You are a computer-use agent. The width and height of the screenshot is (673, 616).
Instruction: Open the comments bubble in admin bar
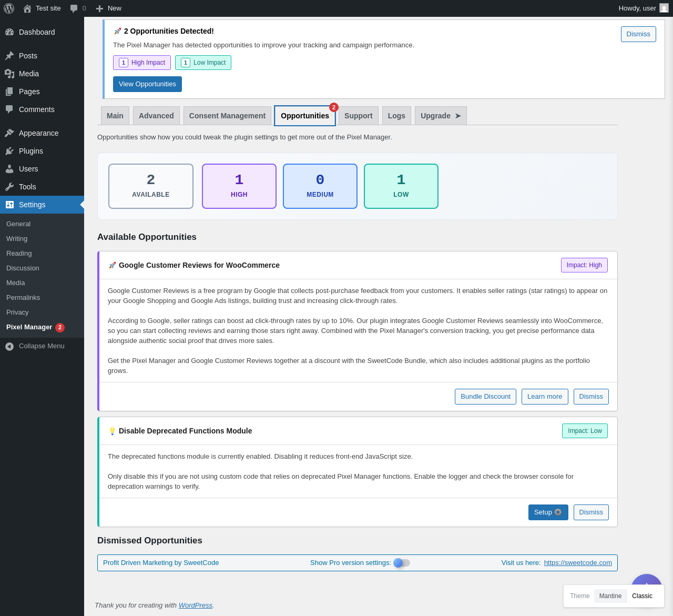tap(74, 8)
